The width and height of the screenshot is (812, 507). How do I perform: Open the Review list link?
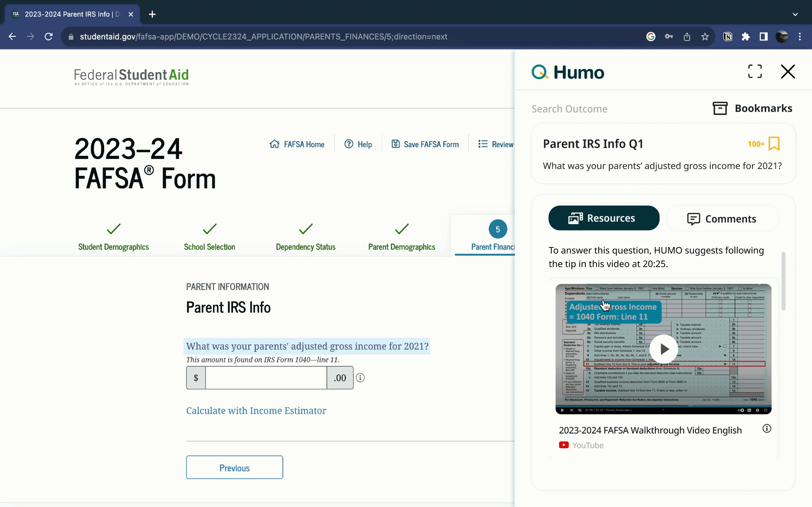point(496,144)
